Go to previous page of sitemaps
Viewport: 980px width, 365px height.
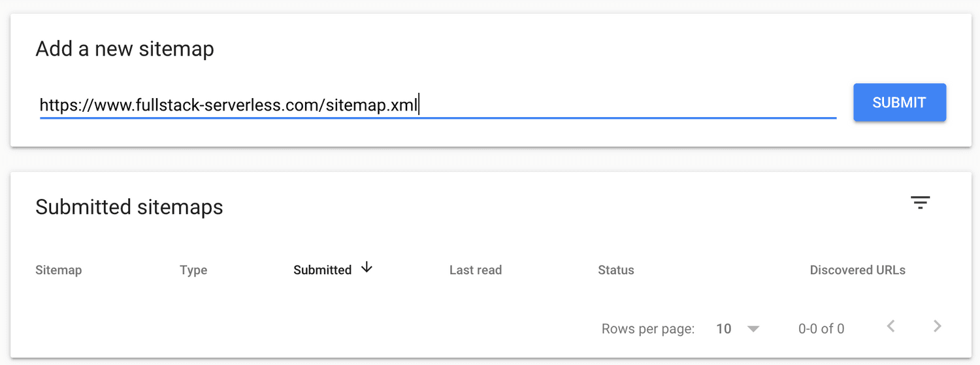point(890,326)
